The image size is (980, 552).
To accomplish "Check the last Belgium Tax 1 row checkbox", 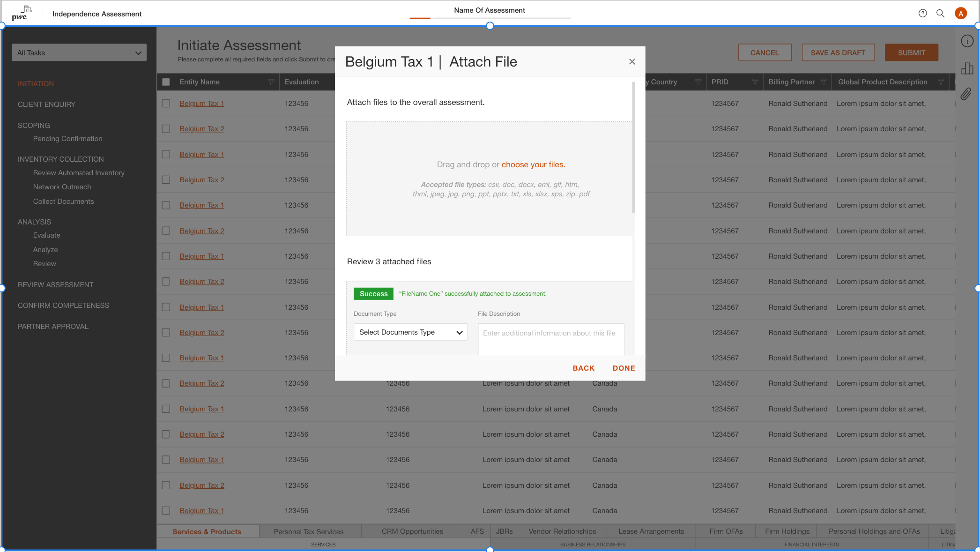I will (166, 511).
